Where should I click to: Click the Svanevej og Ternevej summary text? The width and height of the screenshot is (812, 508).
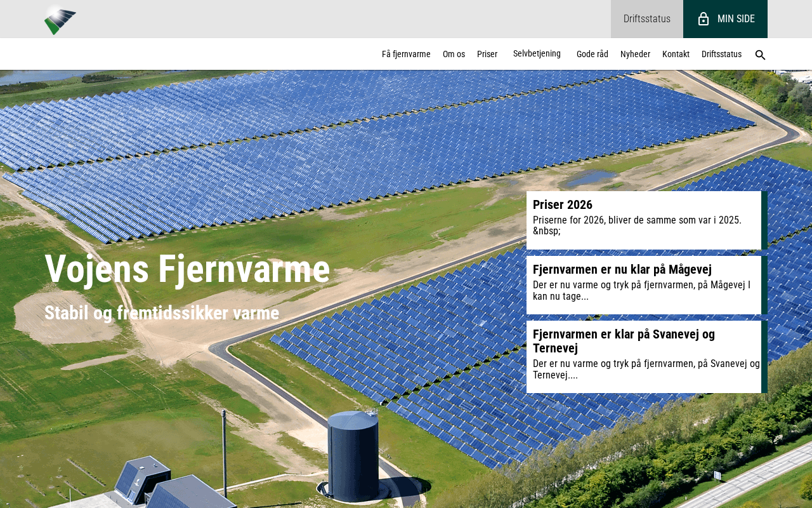point(646,369)
